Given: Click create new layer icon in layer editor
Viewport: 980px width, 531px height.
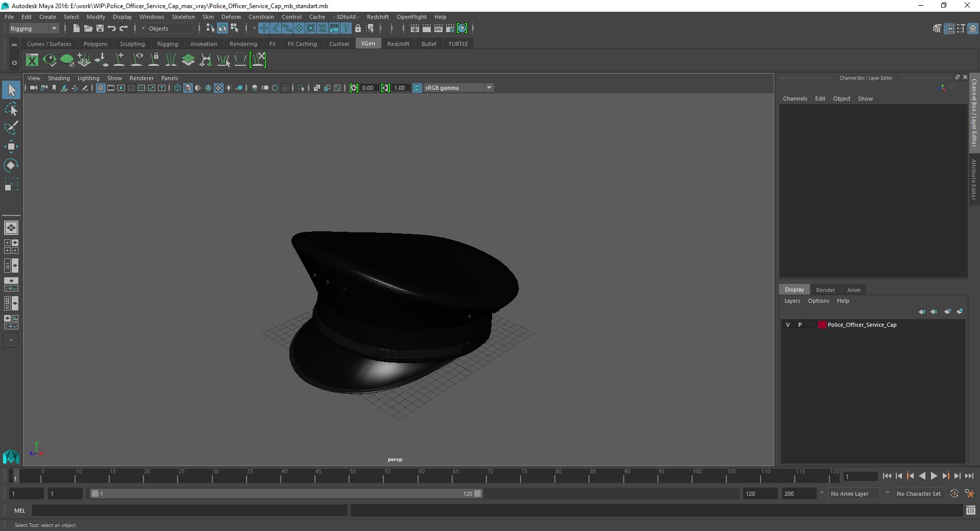Looking at the screenshot, I should click(x=948, y=311).
